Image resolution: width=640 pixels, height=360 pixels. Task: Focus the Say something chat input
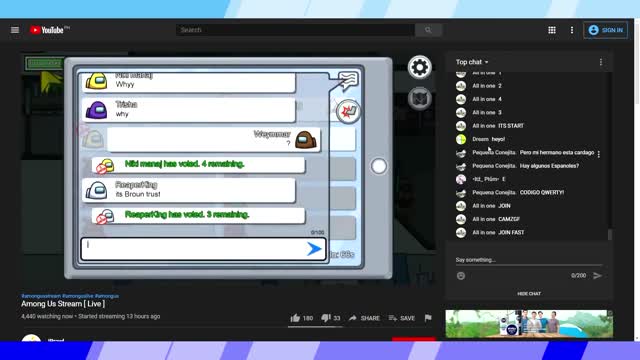529,260
